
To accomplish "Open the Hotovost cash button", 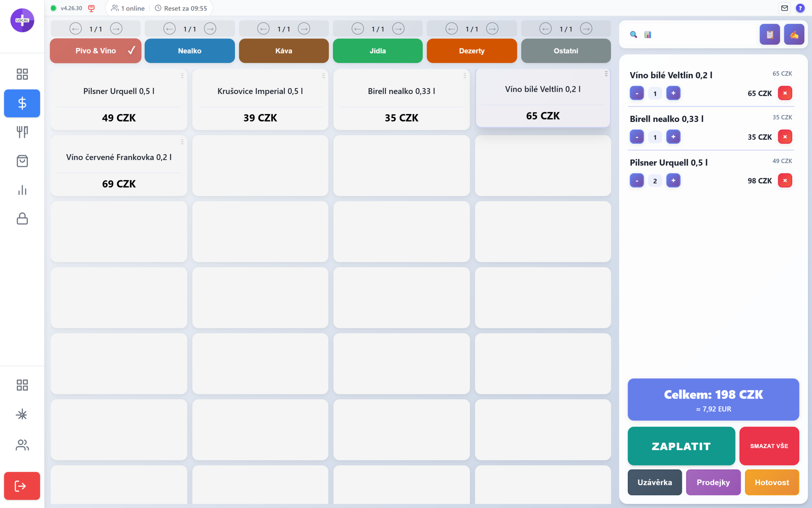I will (772, 482).
